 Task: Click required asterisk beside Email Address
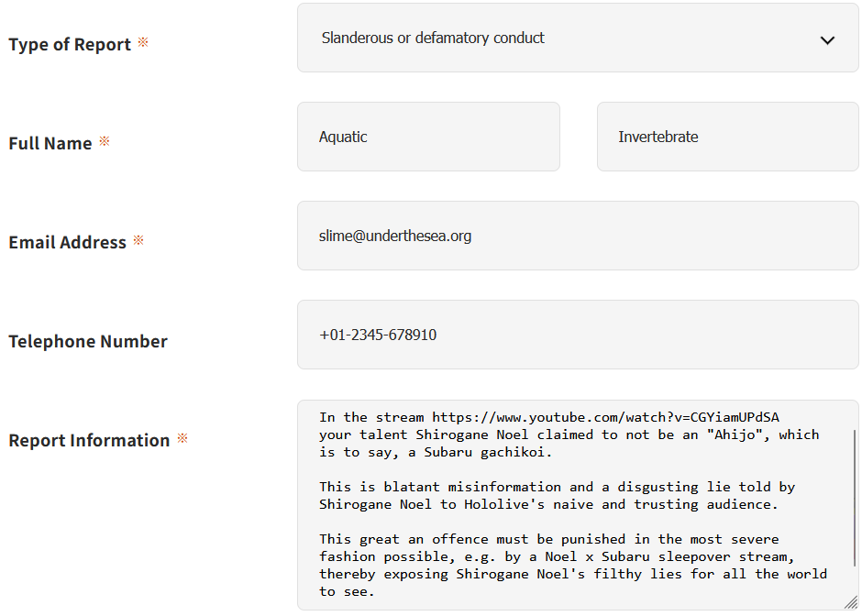point(138,239)
